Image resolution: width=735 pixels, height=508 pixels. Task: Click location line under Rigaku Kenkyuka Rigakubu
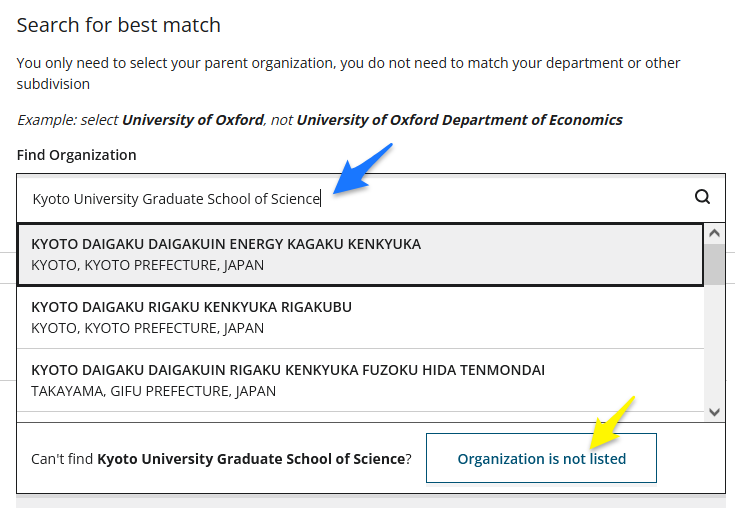(x=147, y=328)
